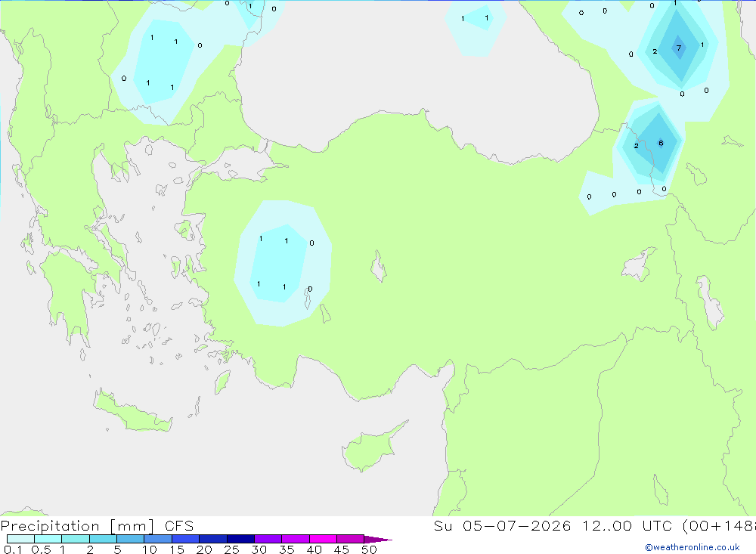The image size is (756, 554).
Task: Click the legend label "0.1"
Action: coord(13,549)
